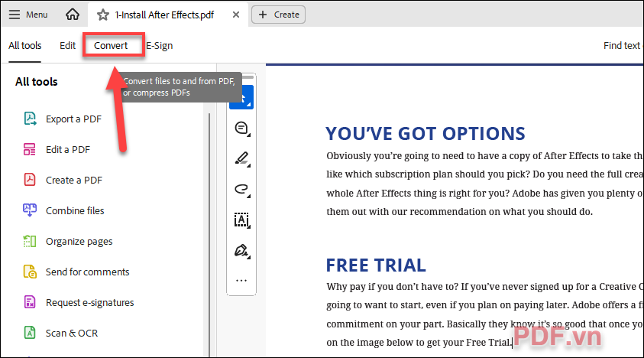Viewport: 644px width, 358px height.
Task: Click the Combine files icon
Action: coord(30,210)
